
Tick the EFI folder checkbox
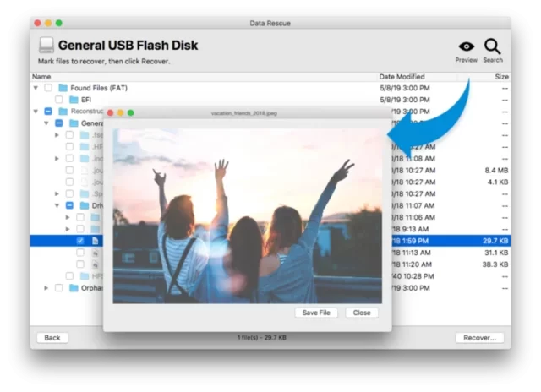59,100
